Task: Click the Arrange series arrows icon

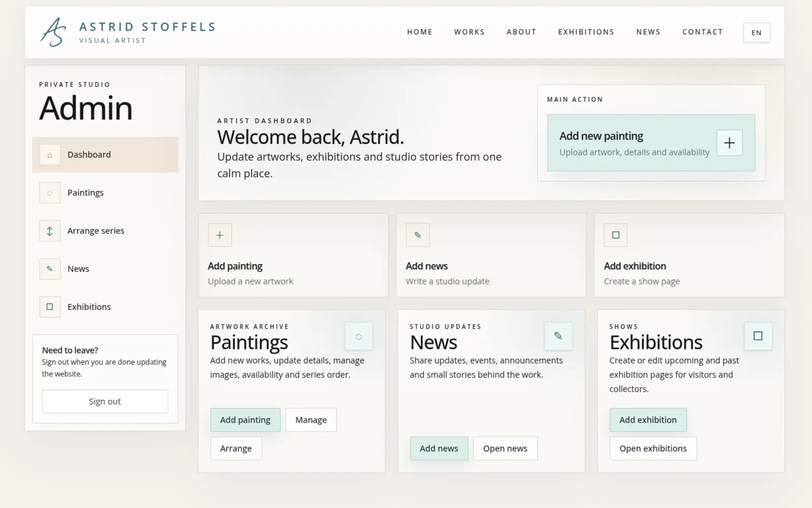Action: 50,231
